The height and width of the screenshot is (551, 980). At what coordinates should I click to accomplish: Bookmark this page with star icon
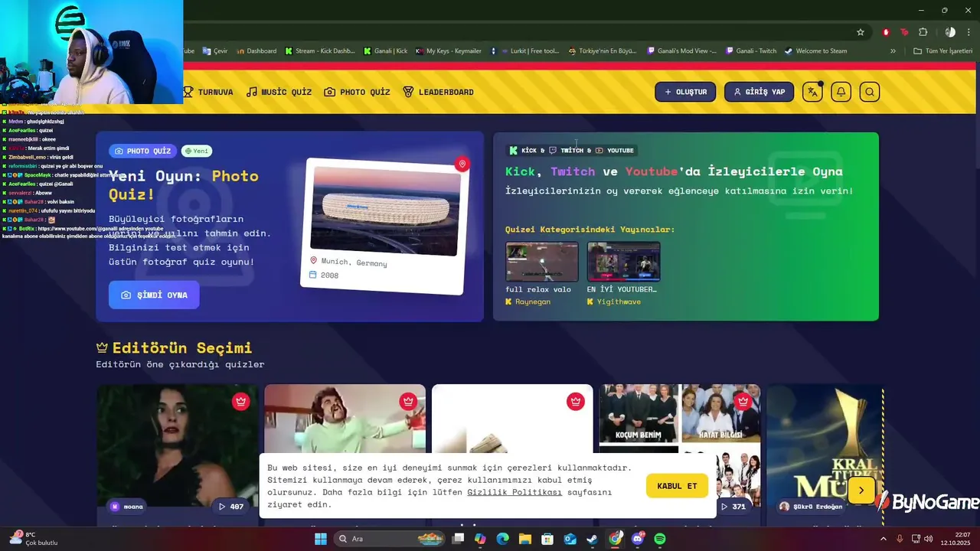(x=861, y=32)
